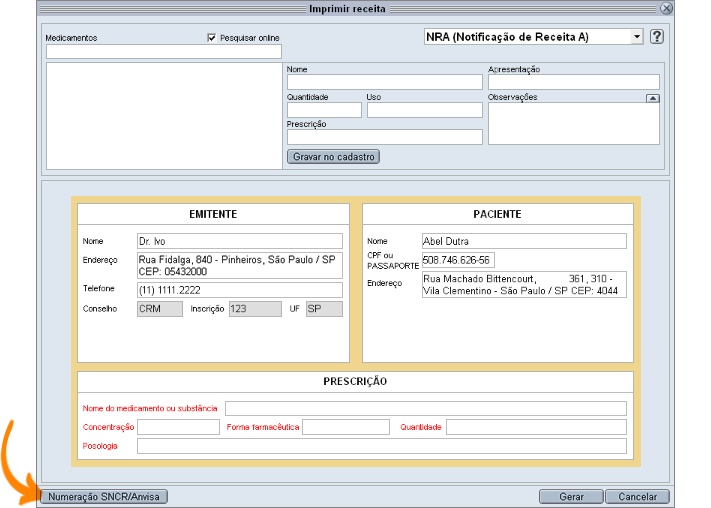Click the Gravar no cadastro button
Viewport: 711px width, 508px height.
[x=333, y=156]
